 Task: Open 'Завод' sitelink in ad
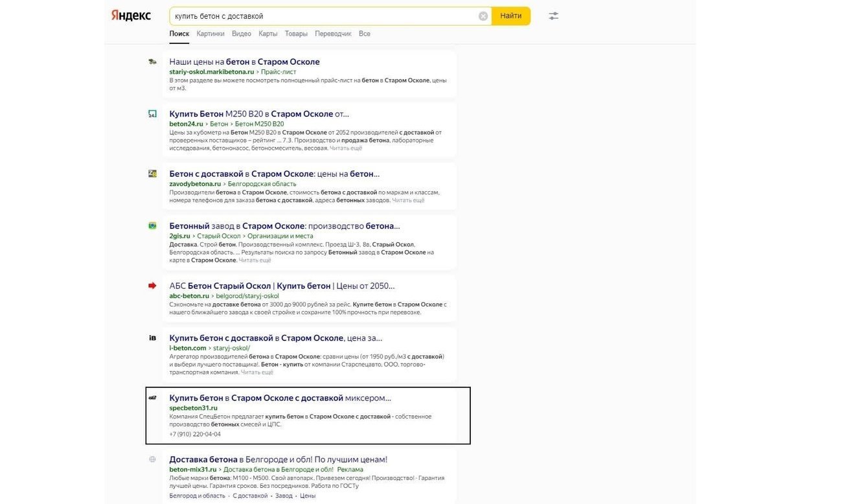coord(284,496)
